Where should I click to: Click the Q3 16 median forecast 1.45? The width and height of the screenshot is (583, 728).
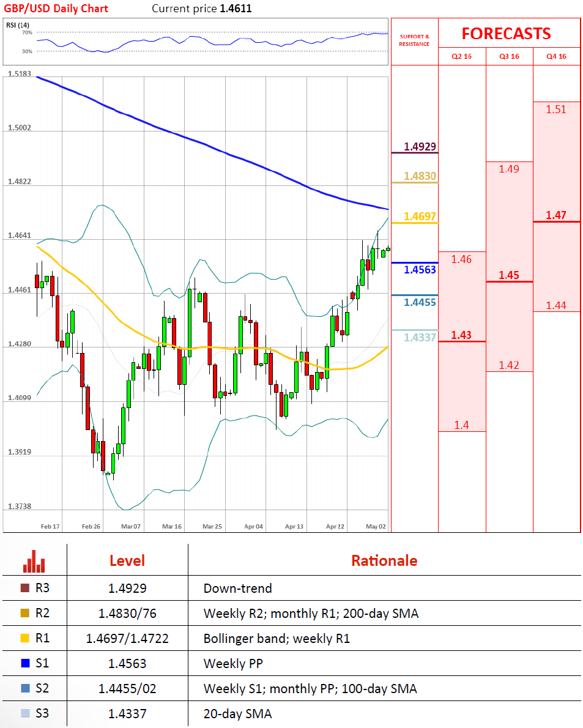pyautogui.click(x=509, y=275)
